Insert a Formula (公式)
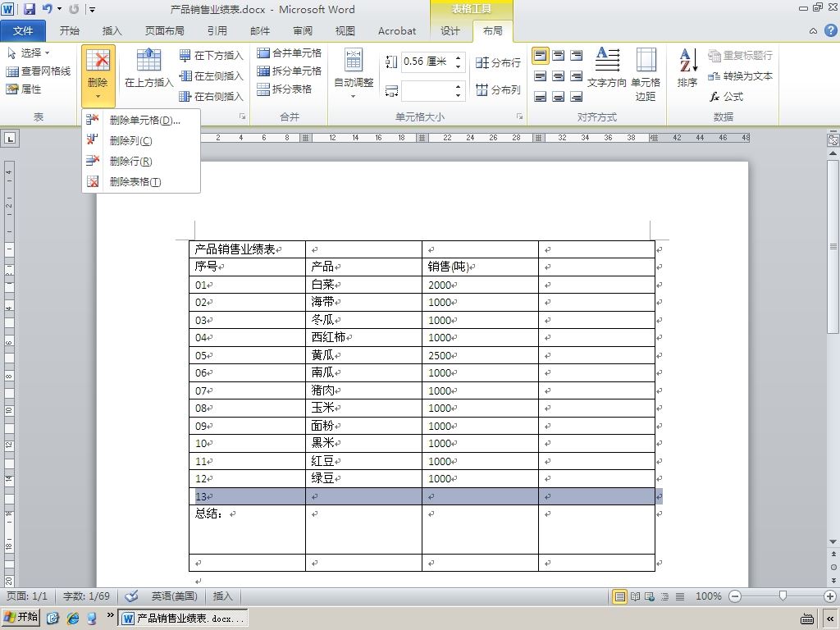The height and width of the screenshot is (630, 840). (726, 97)
